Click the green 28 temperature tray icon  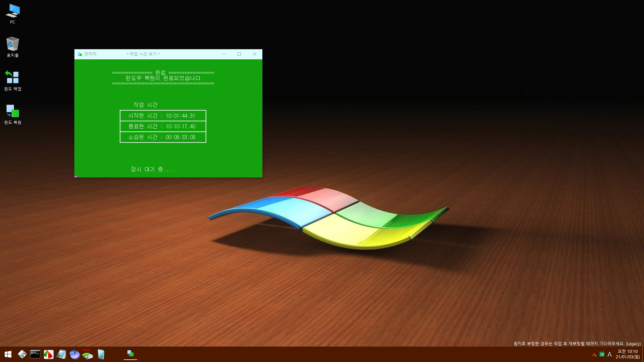[602, 355]
